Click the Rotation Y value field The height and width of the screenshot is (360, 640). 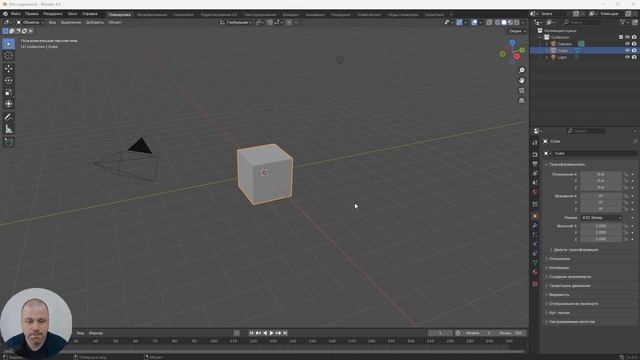[x=601, y=202]
